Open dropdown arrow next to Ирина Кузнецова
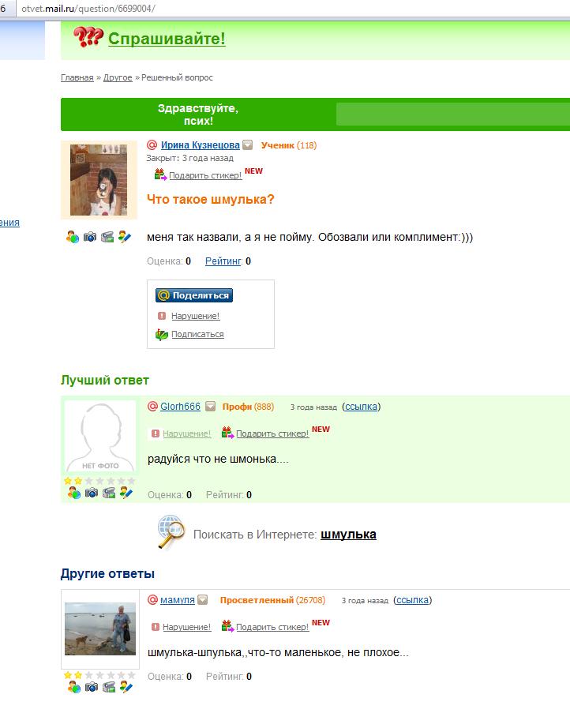Viewport: 570px width, 728px height. 248,144
